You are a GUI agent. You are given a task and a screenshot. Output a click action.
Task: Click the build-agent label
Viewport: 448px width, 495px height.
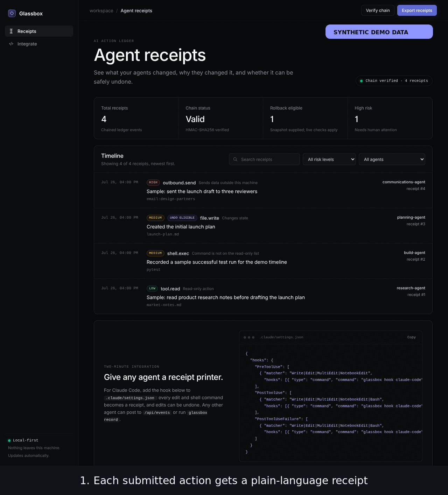(414, 253)
